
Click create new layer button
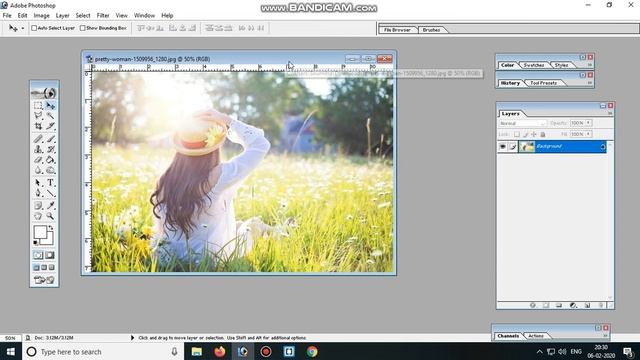[587, 305]
